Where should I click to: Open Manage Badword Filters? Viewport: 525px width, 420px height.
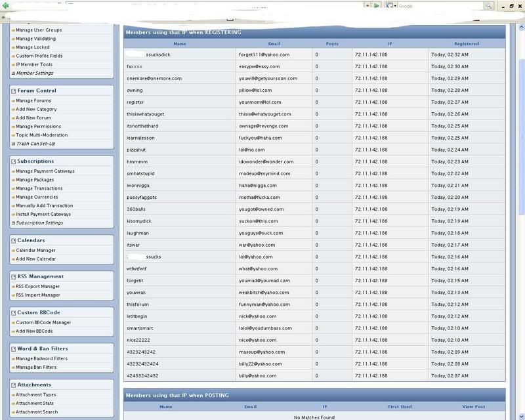[41, 359]
